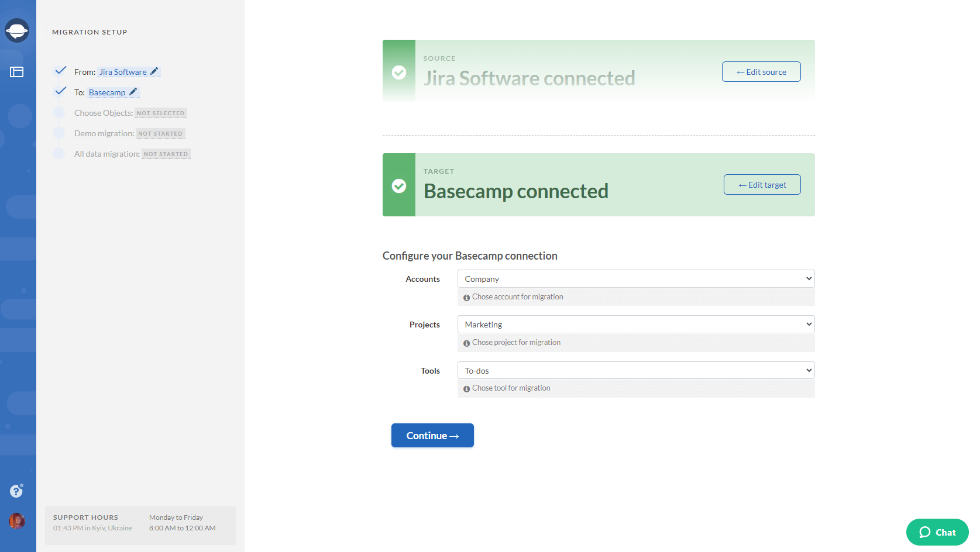This screenshot has height=552, width=980.
Task: Click the To step checkmark
Action: (x=60, y=91)
